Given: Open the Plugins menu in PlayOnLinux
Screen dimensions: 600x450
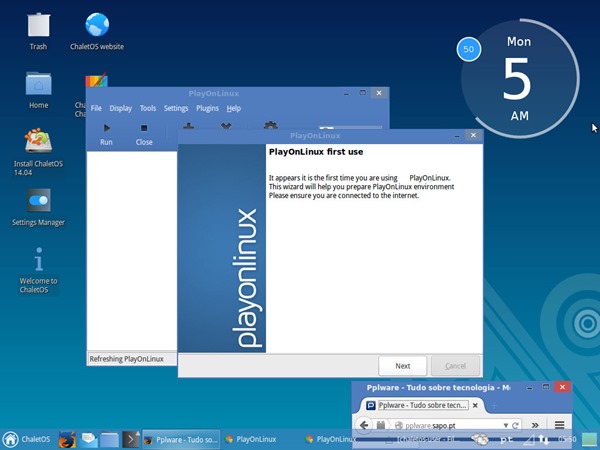Looking at the screenshot, I should click(207, 108).
